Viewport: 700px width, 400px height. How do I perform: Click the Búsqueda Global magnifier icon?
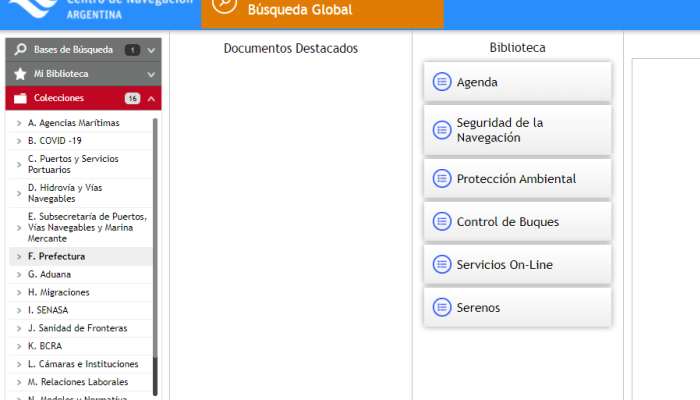click(224, 4)
